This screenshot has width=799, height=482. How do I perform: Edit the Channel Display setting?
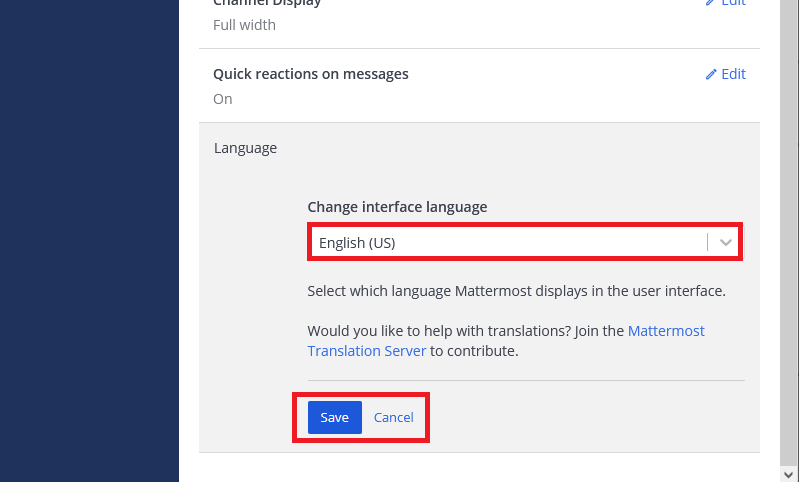click(733, 3)
